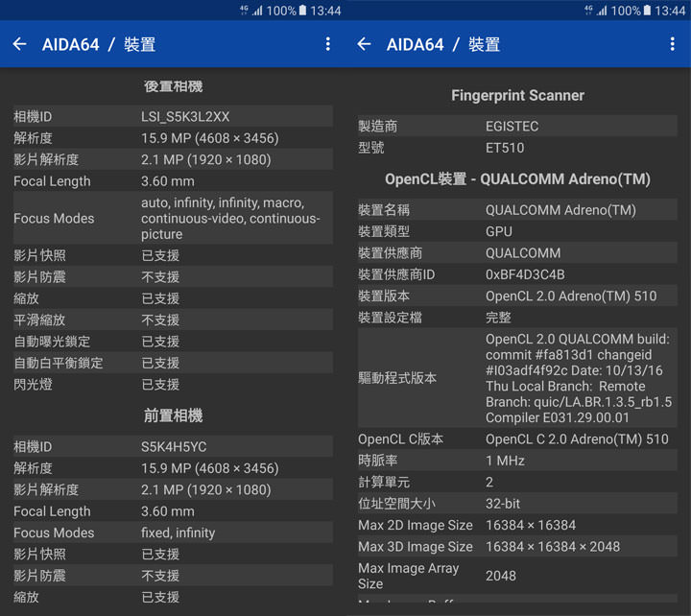
Task: Tap the back arrow in the left AIDA64 screen
Action: click(19, 44)
